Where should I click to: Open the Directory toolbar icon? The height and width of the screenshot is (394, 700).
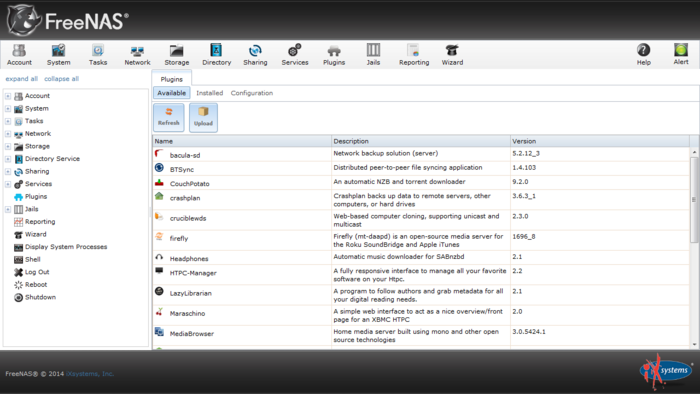click(x=217, y=54)
